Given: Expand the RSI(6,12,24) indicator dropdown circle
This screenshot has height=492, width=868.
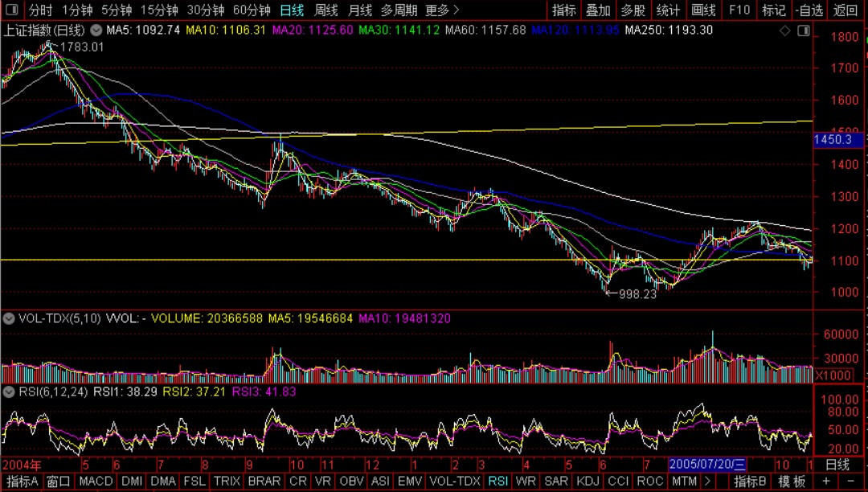Looking at the screenshot, I should pyautogui.click(x=8, y=392).
